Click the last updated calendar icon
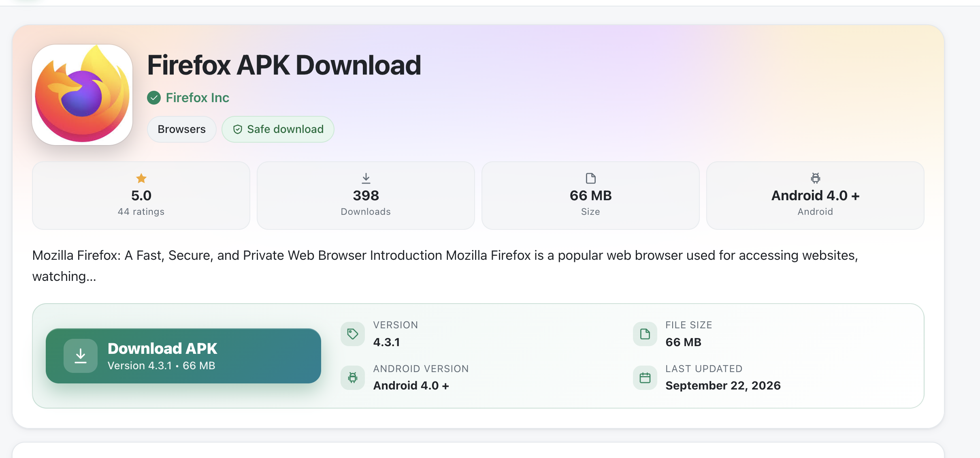 645,378
